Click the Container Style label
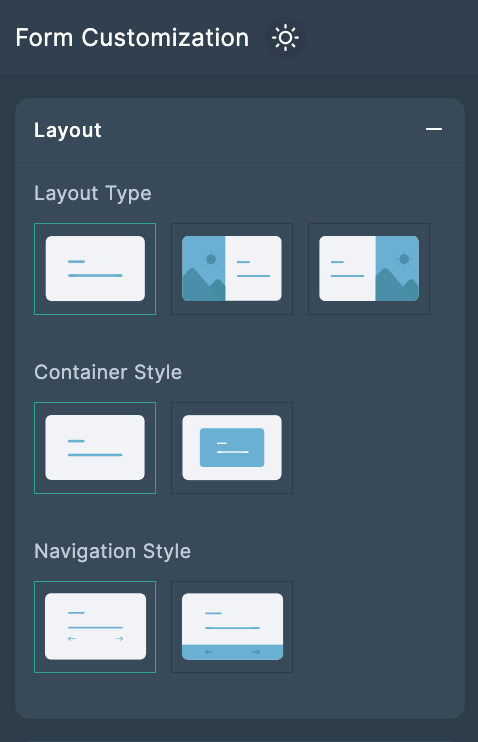The image size is (478, 742). (x=108, y=372)
